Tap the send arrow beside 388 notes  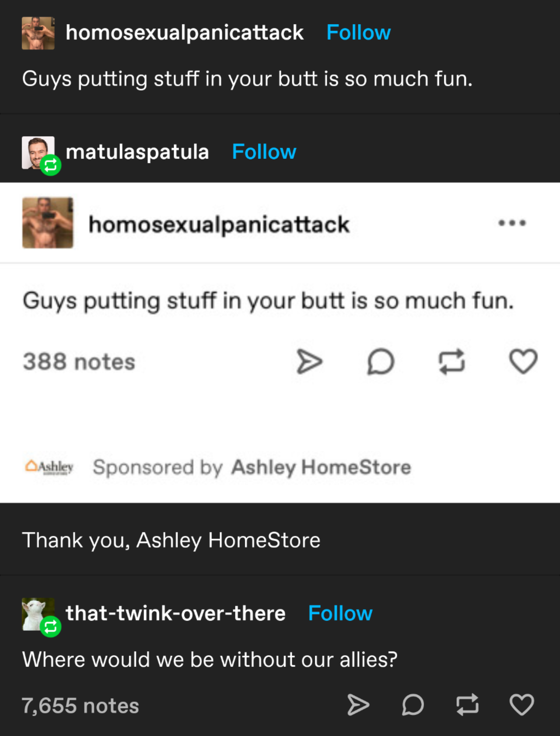[309, 362]
